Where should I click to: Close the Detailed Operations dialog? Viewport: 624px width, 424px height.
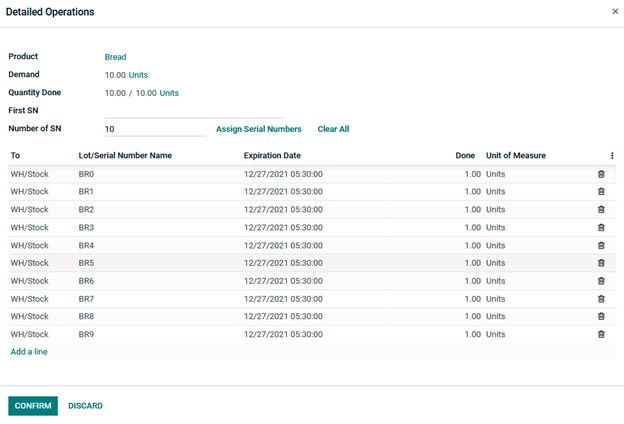(615, 12)
